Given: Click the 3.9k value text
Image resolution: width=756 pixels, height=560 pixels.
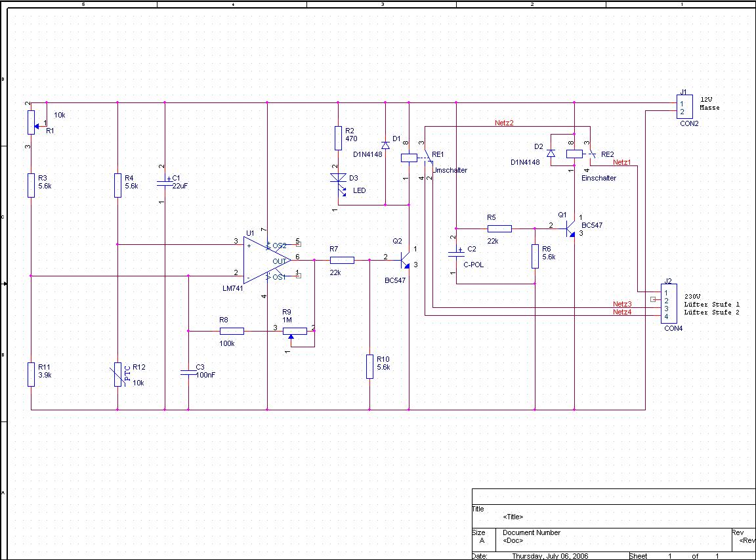Looking at the screenshot, I should pyautogui.click(x=45, y=375).
